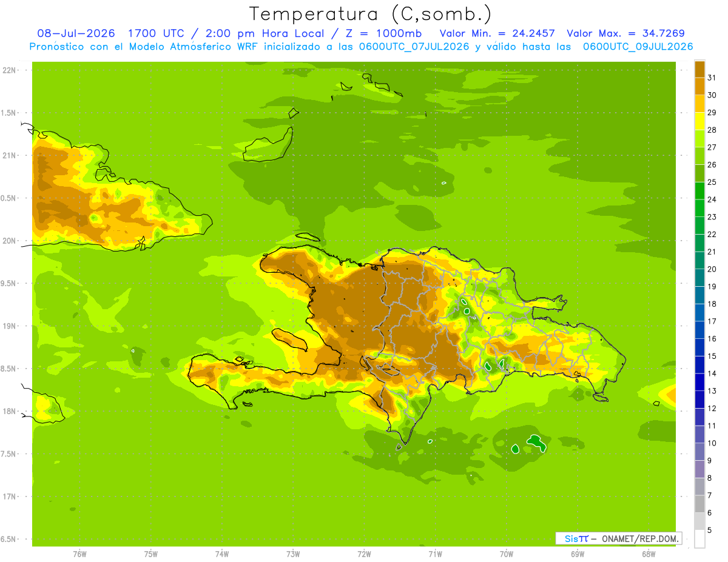Click the "21N" latitude label
Screen dimensions: 728x562
tap(10, 155)
